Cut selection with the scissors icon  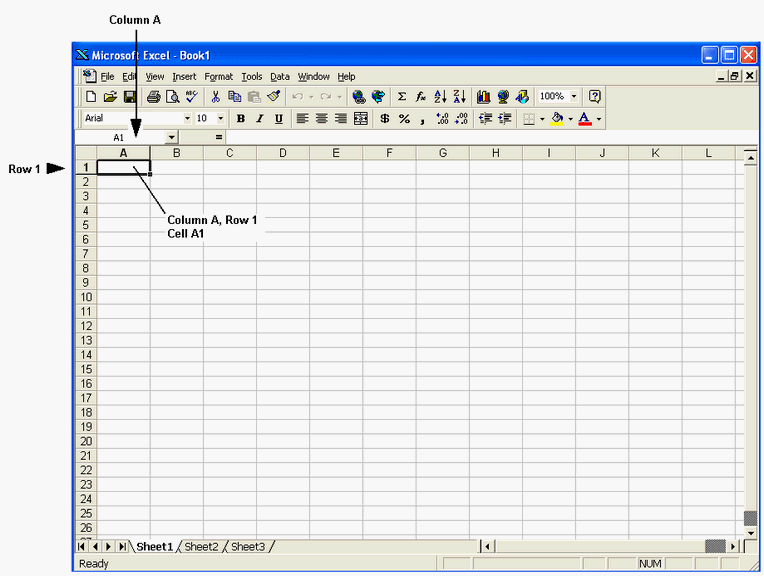(x=215, y=96)
